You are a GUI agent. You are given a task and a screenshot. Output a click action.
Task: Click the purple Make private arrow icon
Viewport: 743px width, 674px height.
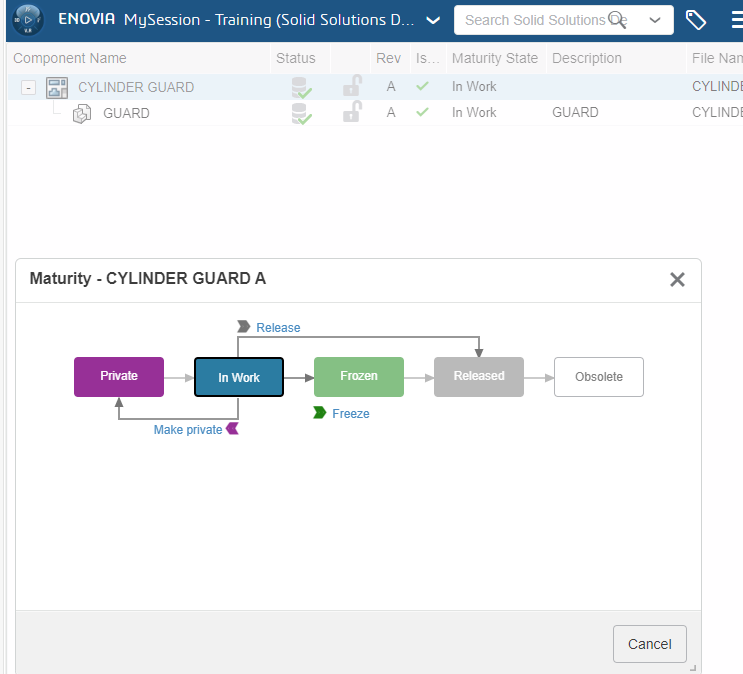coord(233,429)
